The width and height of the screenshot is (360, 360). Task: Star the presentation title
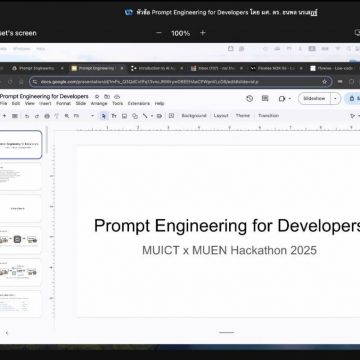coord(97,96)
